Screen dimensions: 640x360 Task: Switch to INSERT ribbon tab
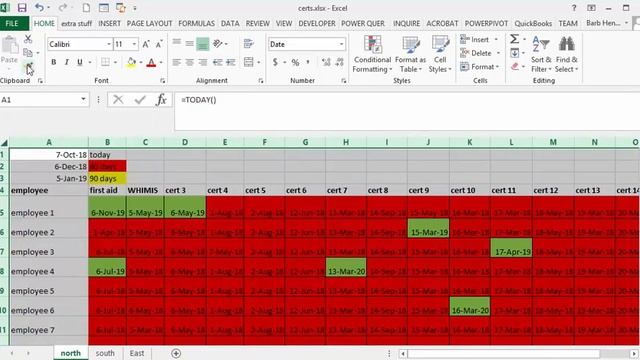(x=109, y=24)
